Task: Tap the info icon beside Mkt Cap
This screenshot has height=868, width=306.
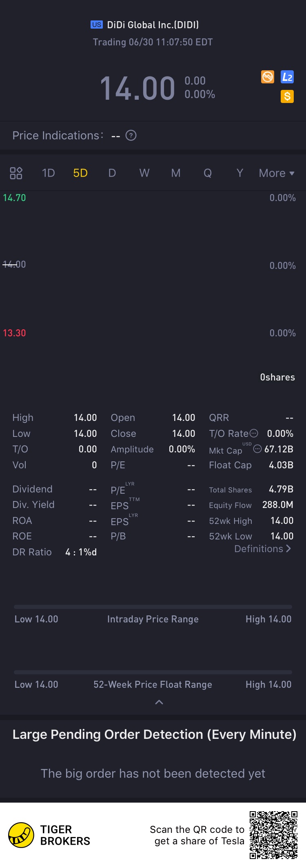Action: [257, 449]
